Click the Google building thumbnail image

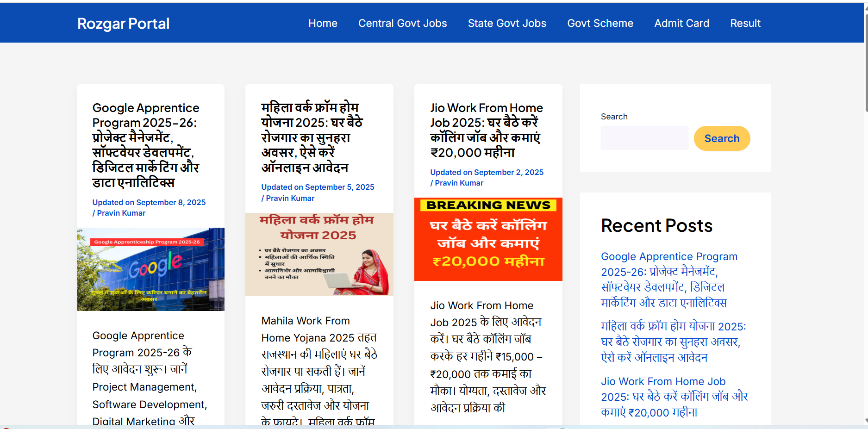pos(150,269)
